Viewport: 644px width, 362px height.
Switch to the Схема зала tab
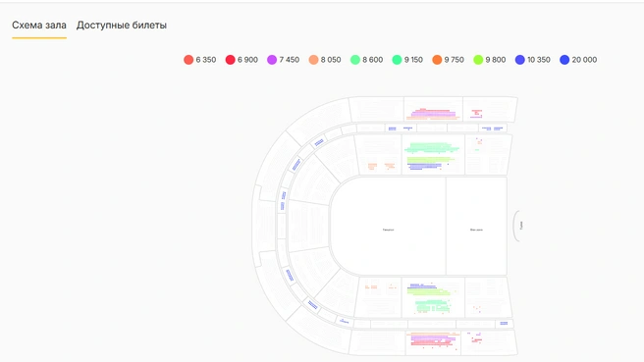pyautogui.click(x=39, y=26)
